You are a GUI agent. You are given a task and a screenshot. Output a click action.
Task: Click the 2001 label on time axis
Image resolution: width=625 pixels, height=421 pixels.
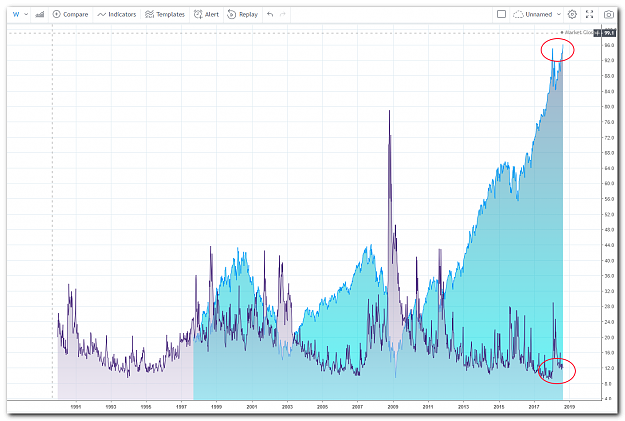click(252, 407)
